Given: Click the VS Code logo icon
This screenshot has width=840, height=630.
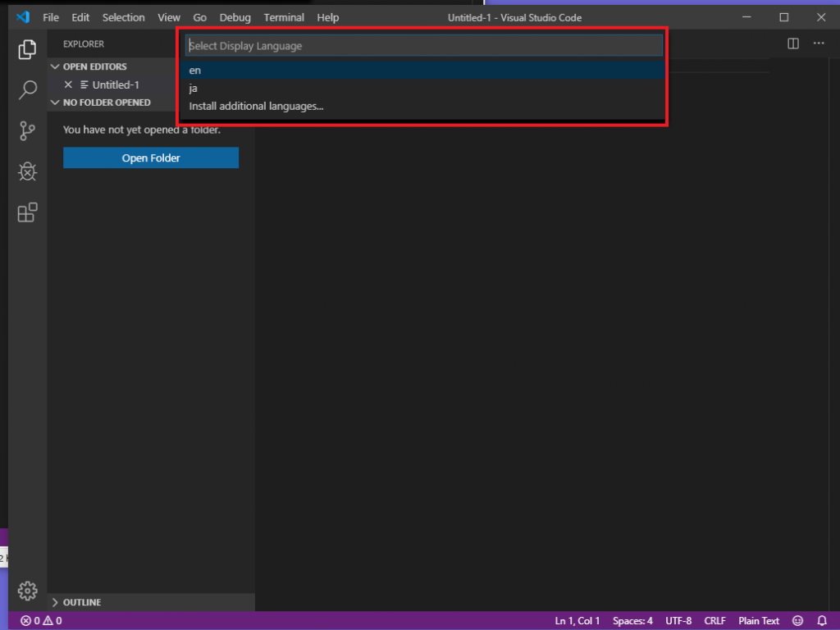Looking at the screenshot, I should (x=23, y=17).
